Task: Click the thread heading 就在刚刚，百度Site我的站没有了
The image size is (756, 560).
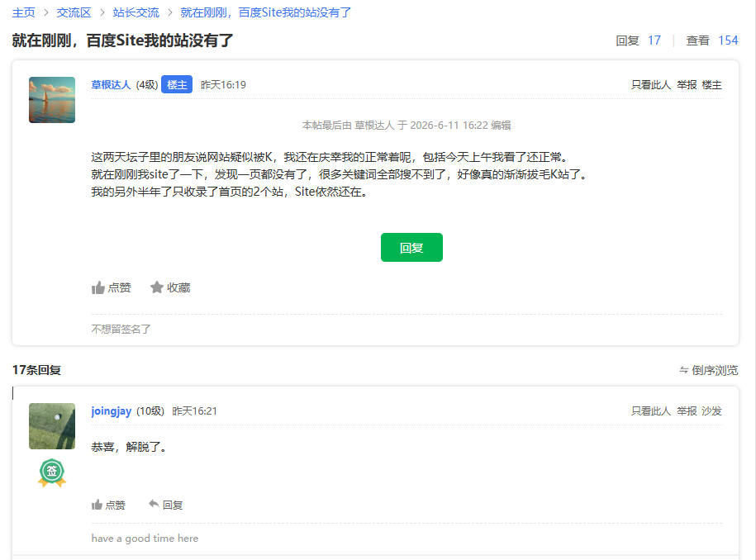Action: coord(123,40)
